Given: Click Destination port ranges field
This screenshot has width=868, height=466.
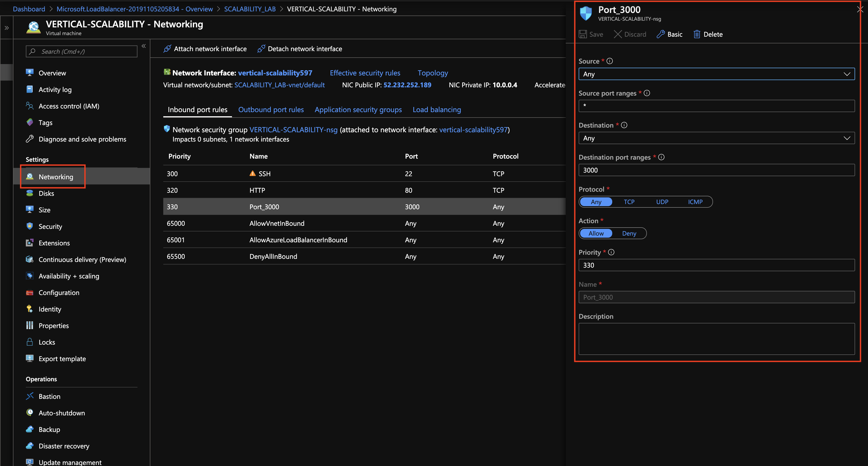Looking at the screenshot, I should pyautogui.click(x=716, y=170).
